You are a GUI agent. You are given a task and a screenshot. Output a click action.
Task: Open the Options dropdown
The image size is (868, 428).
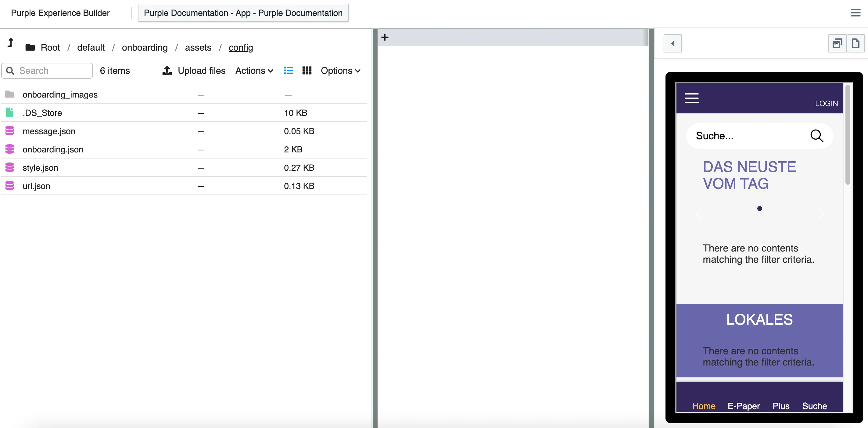pos(341,71)
